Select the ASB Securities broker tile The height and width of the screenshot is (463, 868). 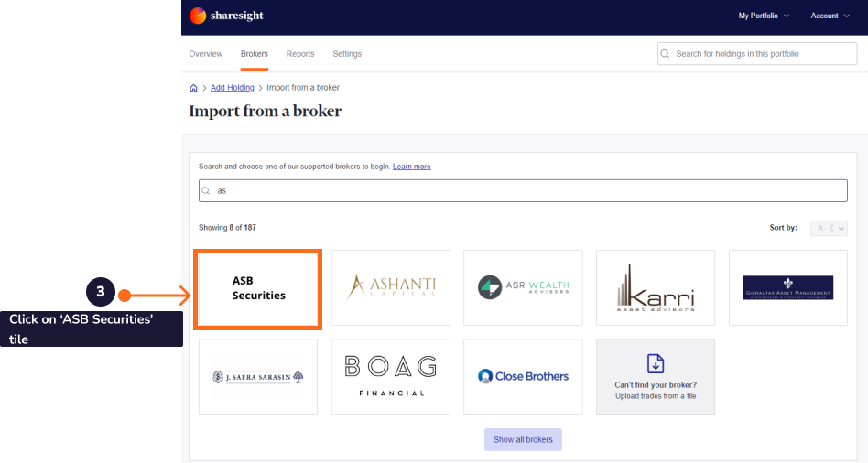tap(258, 288)
